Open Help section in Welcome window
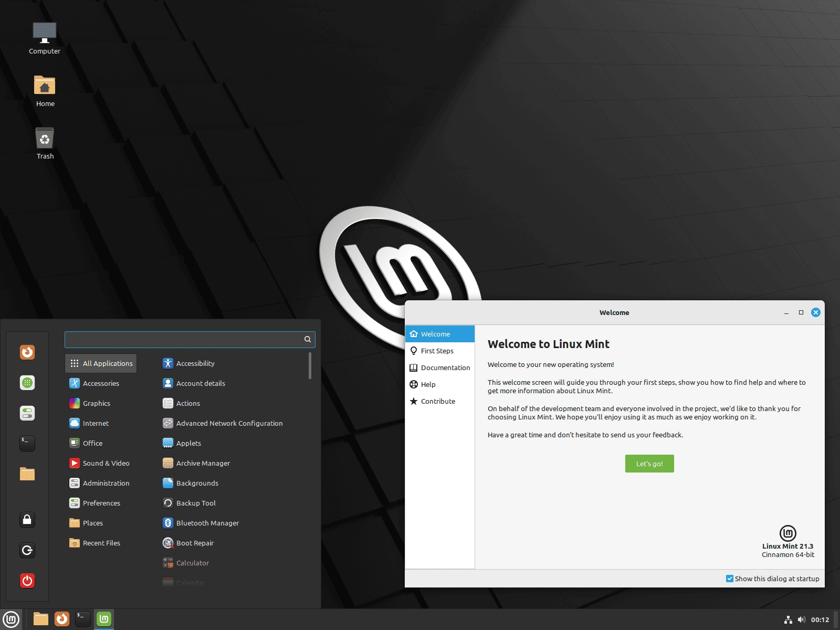The height and width of the screenshot is (630, 840). coord(440,384)
